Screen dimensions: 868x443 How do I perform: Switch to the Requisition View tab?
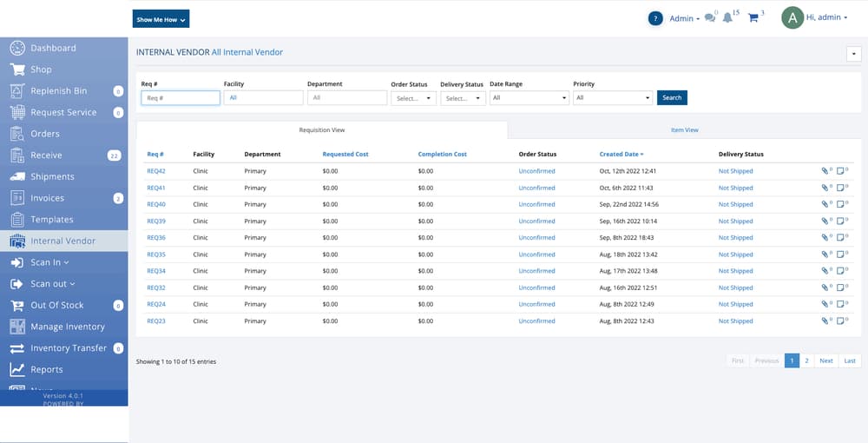322,130
